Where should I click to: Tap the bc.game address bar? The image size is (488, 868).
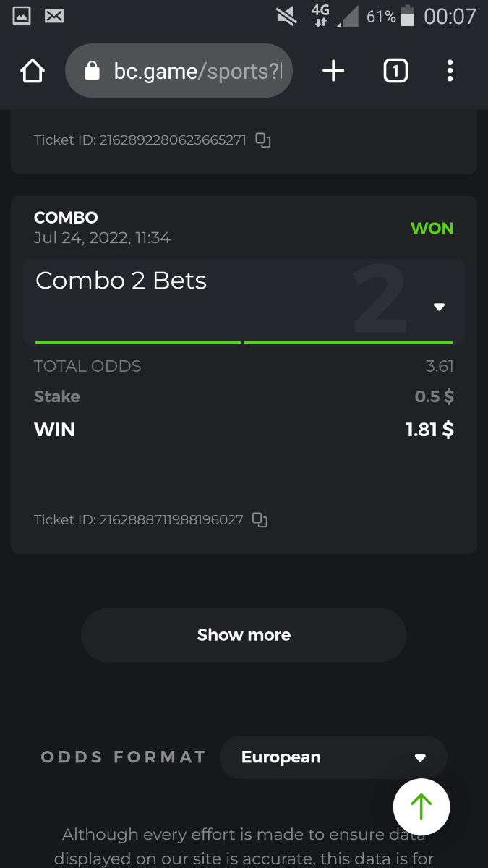point(179,71)
